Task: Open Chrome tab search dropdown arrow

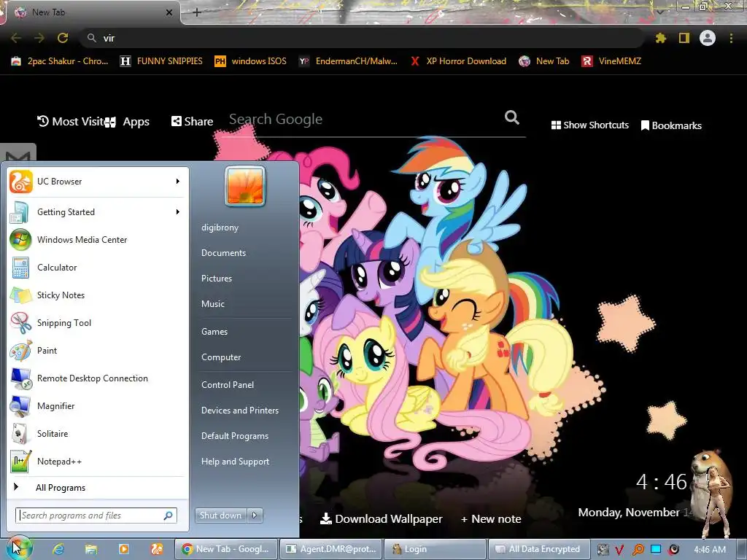Action: [x=660, y=12]
